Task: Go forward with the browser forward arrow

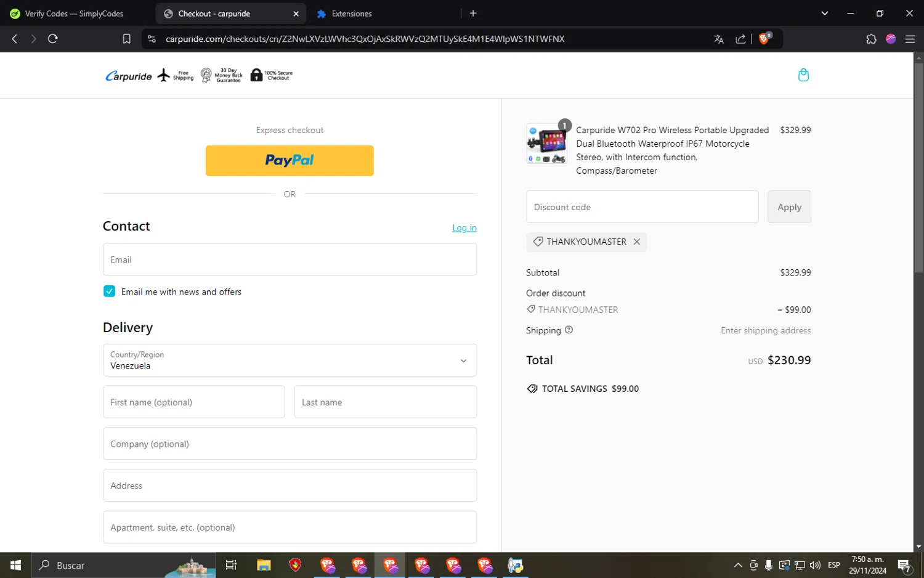Action: [33, 39]
